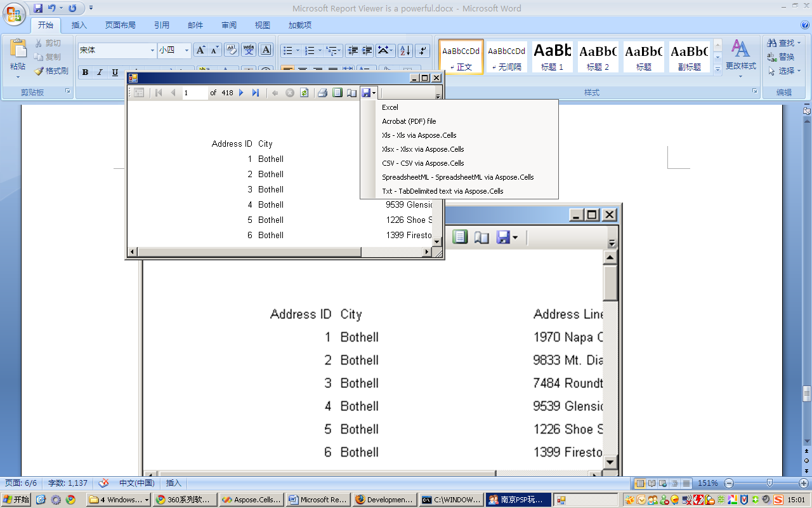Expand the styles gallery More arrow

(718, 69)
